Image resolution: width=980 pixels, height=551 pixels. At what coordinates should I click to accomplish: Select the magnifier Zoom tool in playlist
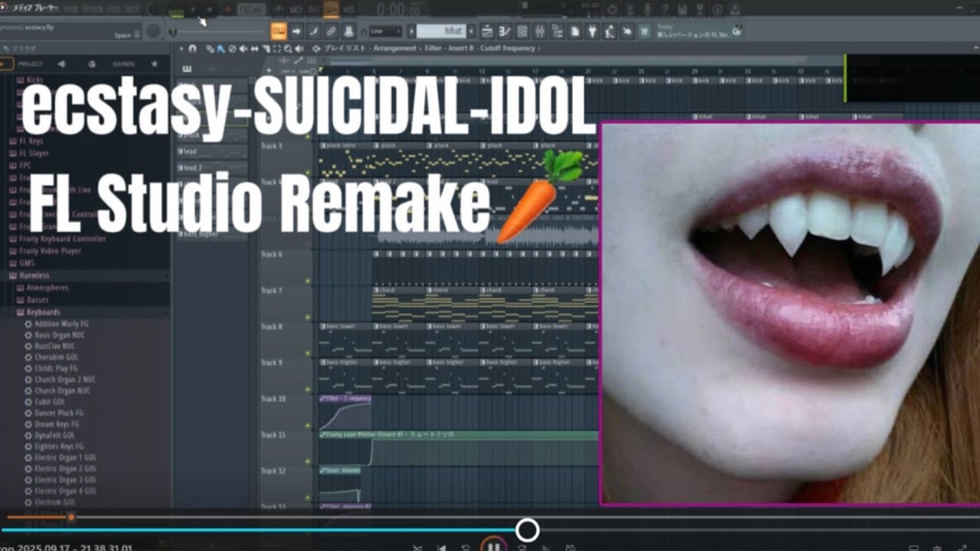tap(288, 48)
